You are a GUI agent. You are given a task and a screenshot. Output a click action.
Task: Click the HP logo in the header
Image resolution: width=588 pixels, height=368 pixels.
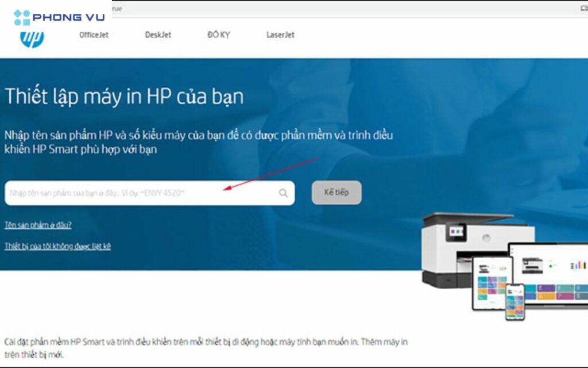(32, 39)
